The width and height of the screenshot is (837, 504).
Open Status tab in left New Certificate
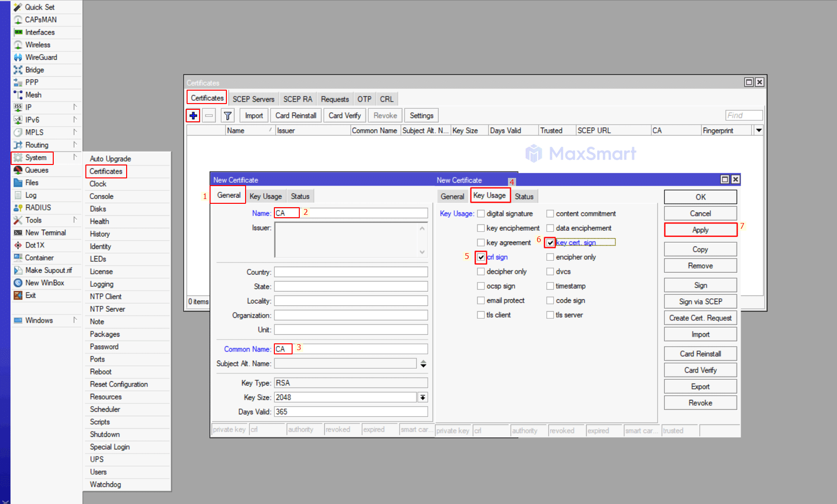(x=300, y=196)
